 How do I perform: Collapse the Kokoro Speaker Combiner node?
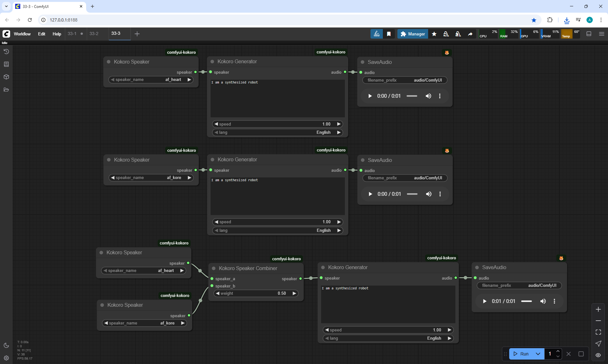[213, 268]
